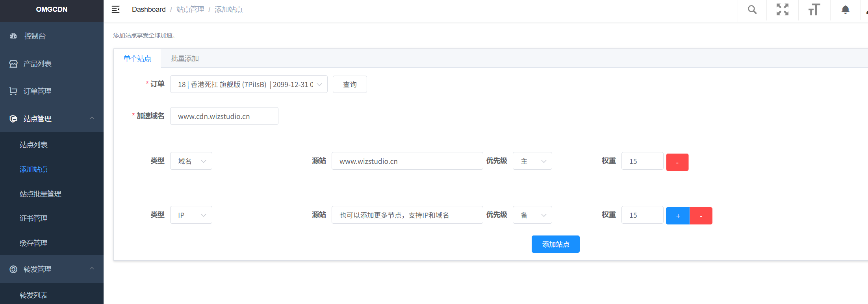Open 证书管理 in the sidebar

(33, 219)
